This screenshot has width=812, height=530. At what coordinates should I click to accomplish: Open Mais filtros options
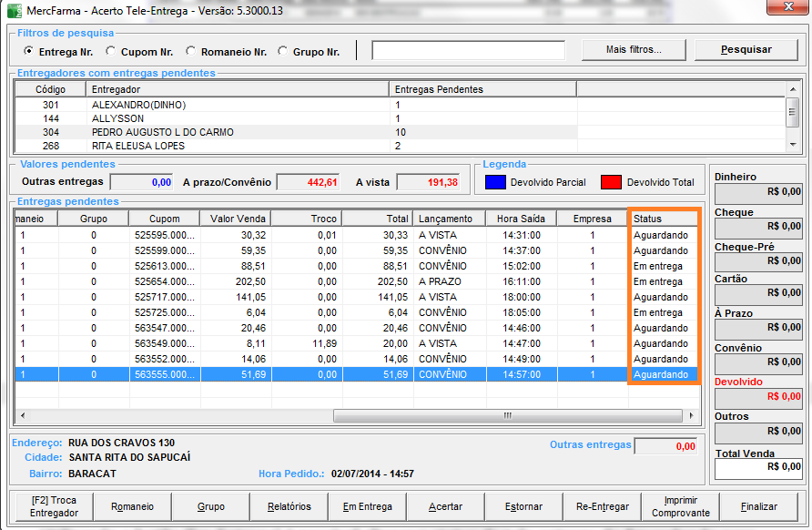tap(634, 50)
